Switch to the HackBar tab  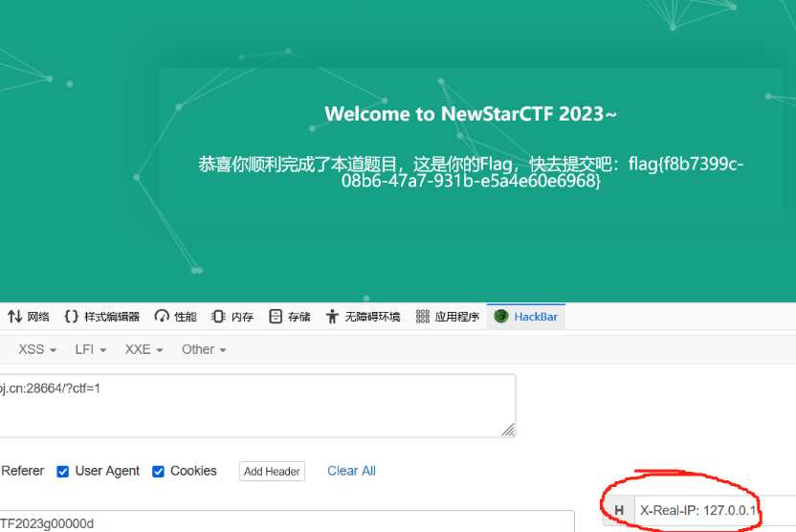click(526, 317)
